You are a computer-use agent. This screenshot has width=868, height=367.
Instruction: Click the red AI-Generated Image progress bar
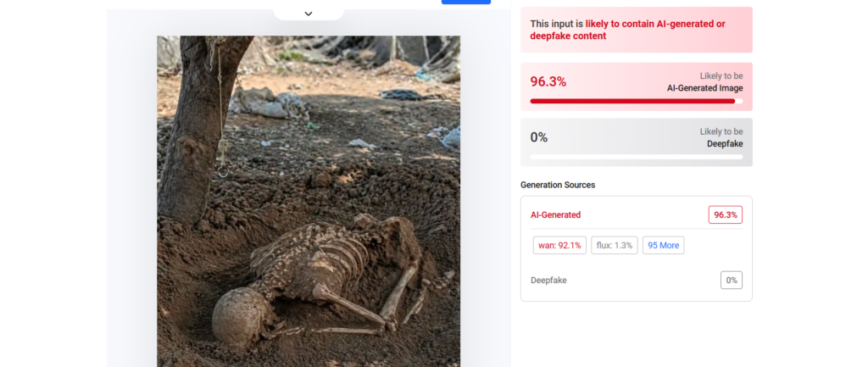coord(632,101)
